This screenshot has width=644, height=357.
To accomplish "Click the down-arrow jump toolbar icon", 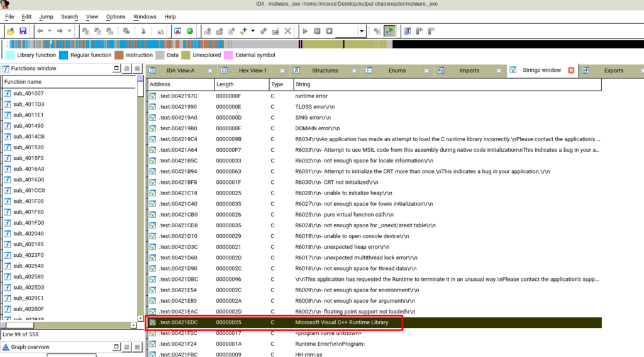I will 143,31.
